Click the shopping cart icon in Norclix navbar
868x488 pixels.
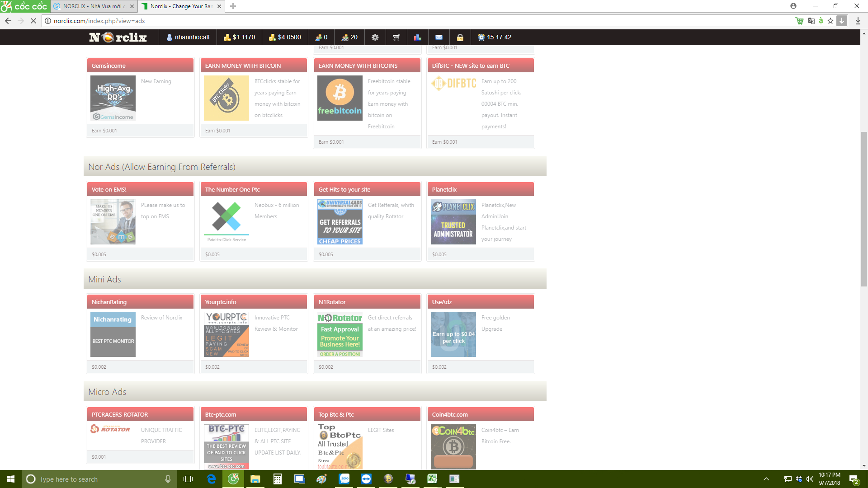(x=396, y=38)
